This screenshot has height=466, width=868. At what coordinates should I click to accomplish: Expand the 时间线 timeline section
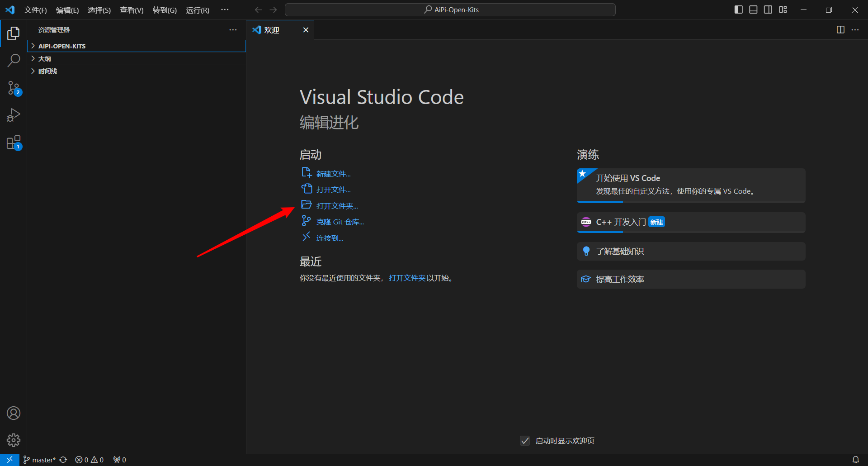(x=137, y=71)
